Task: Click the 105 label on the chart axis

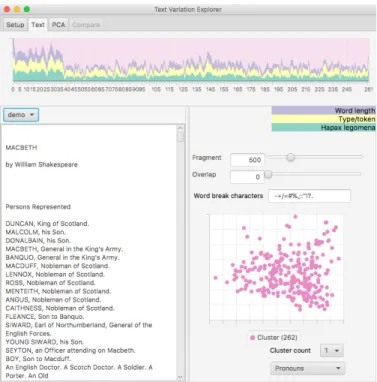Action: click(x=156, y=89)
